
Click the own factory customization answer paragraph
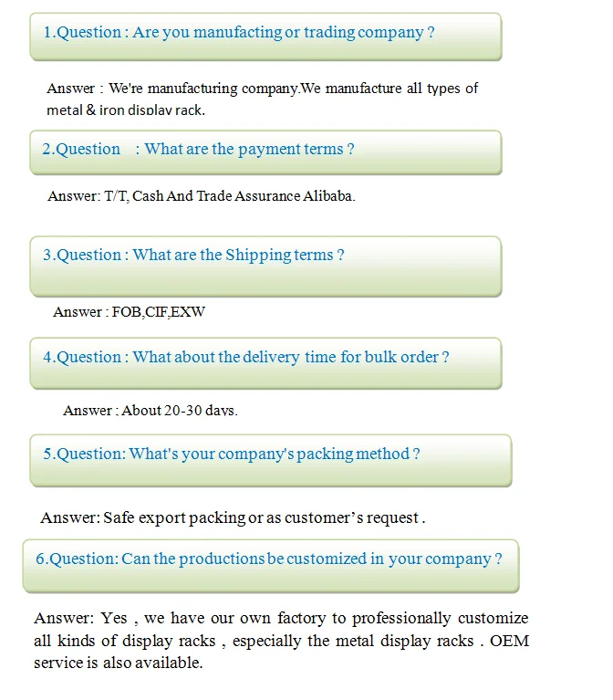coord(281,641)
